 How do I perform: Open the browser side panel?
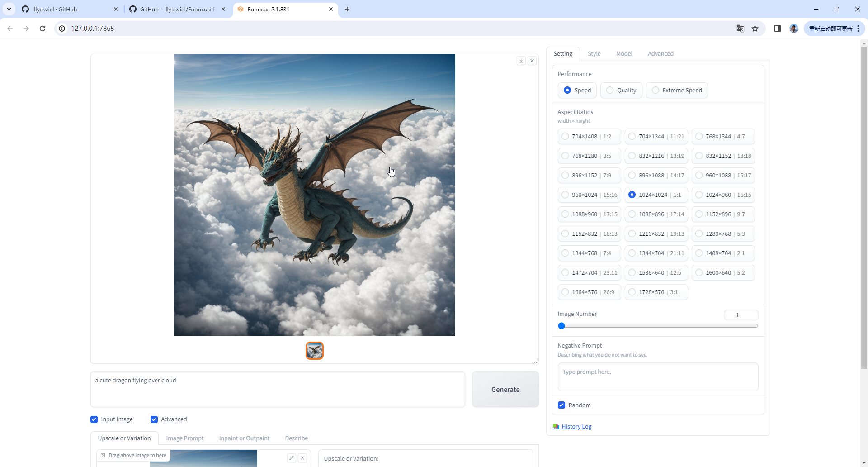pyautogui.click(x=778, y=29)
